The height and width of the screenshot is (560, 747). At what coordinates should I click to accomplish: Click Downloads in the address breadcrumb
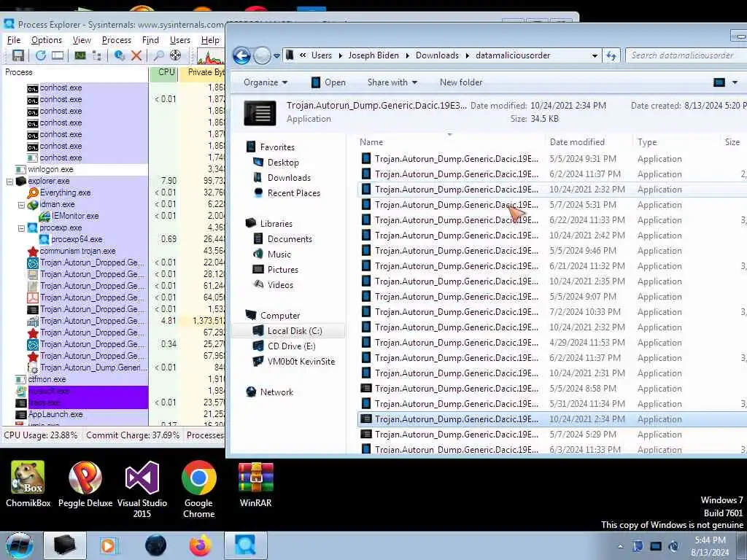437,55
